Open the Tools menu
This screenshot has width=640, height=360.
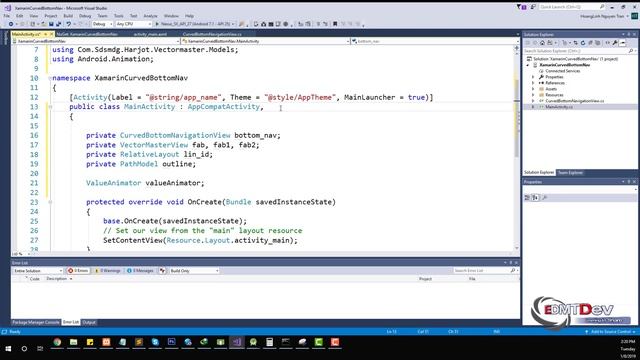click(x=118, y=16)
